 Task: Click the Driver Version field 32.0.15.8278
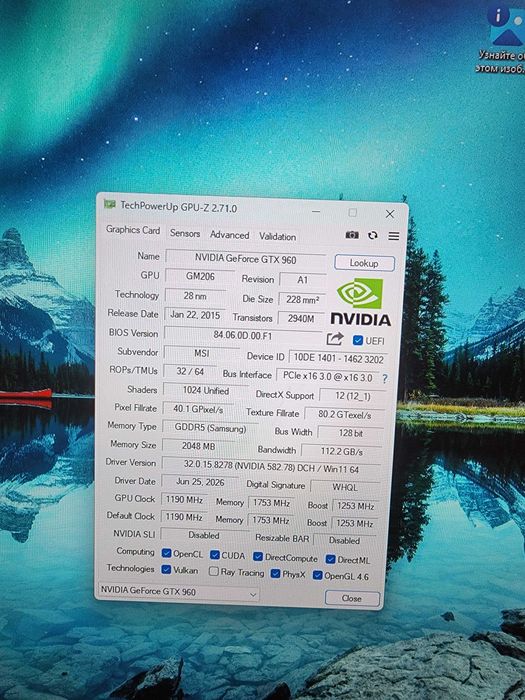coord(271,467)
